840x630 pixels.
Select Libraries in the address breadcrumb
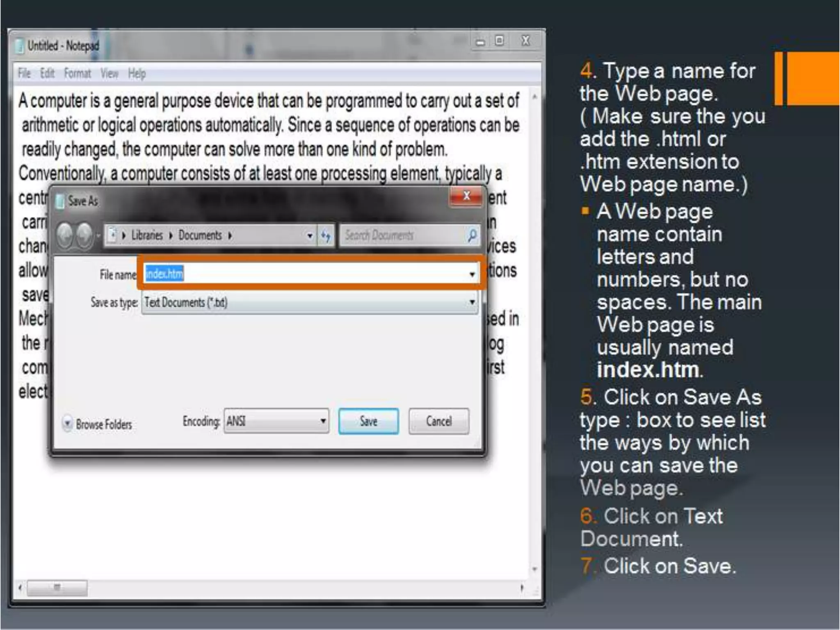tap(147, 235)
